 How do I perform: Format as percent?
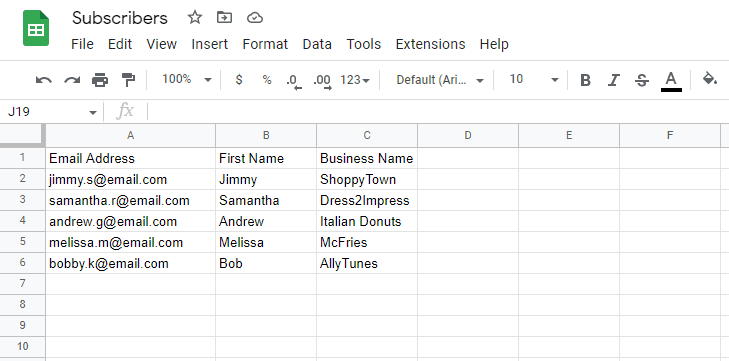coord(266,80)
